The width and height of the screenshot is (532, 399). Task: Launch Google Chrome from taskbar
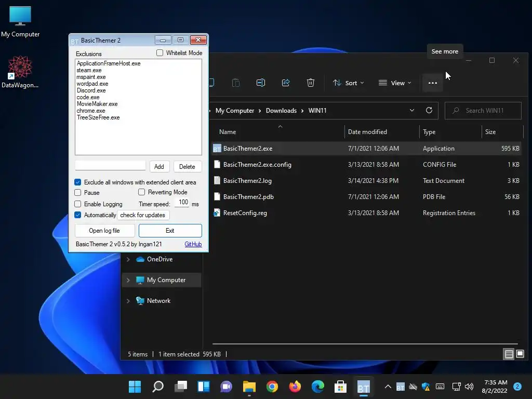coord(272,387)
